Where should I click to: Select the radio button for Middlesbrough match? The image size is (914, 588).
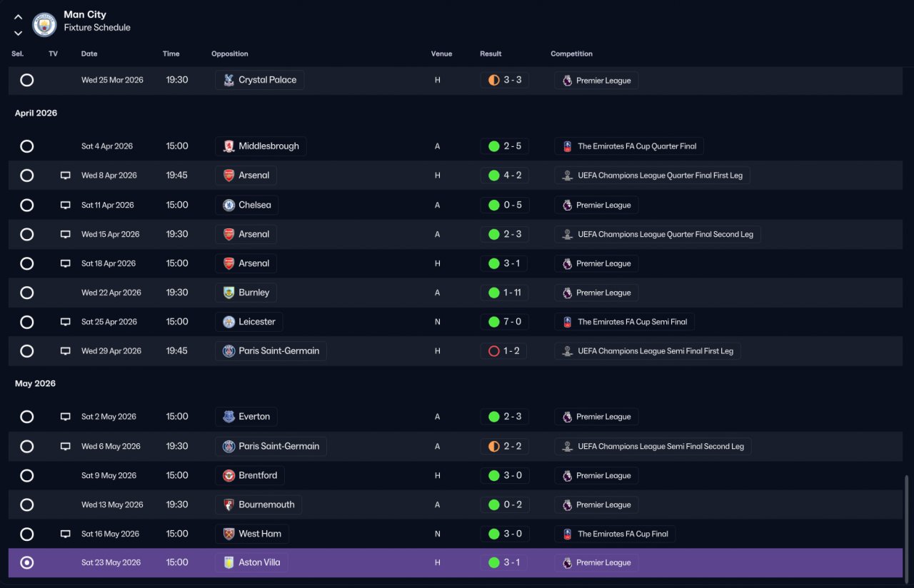tap(26, 146)
